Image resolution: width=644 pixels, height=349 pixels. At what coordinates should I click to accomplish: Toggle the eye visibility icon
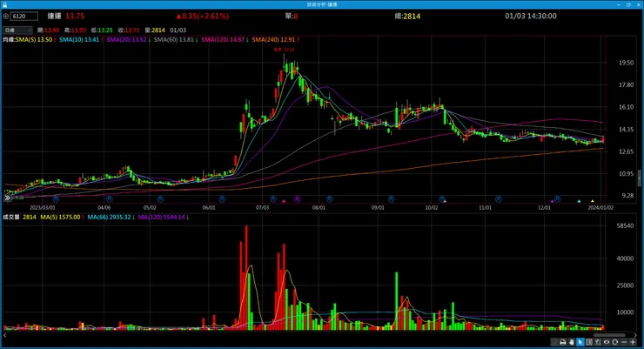tap(607, 342)
